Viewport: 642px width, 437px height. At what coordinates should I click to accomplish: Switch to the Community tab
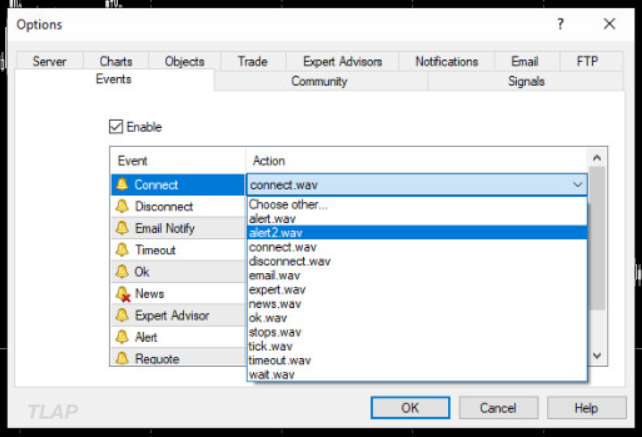[319, 81]
